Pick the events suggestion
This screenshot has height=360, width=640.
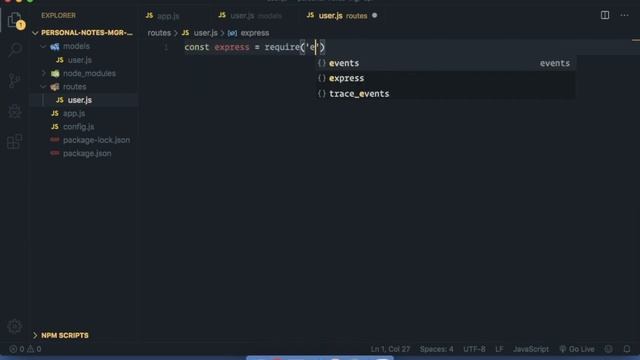[x=445, y=63]
